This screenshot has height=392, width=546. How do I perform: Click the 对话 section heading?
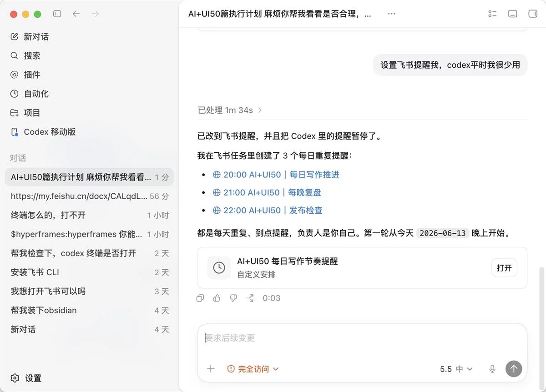tap(18, 158)
